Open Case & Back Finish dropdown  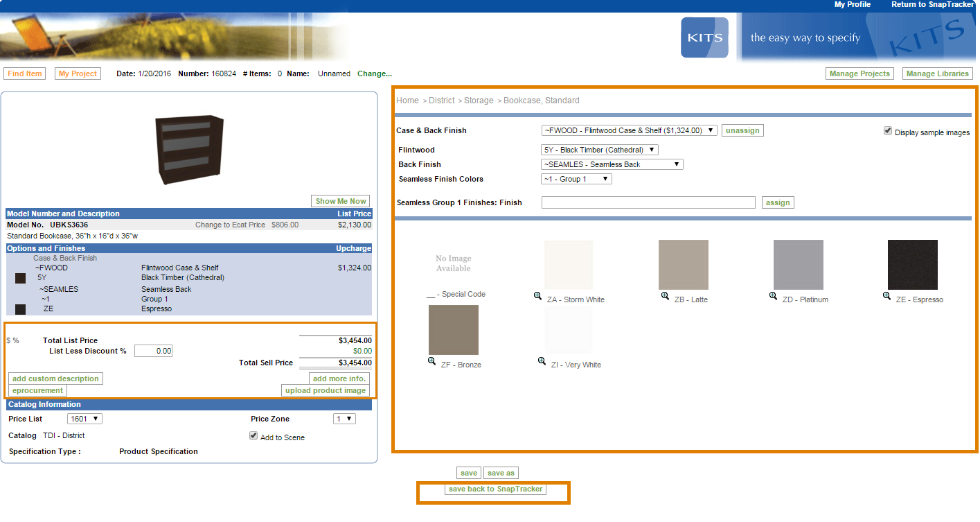coord(629,130)
